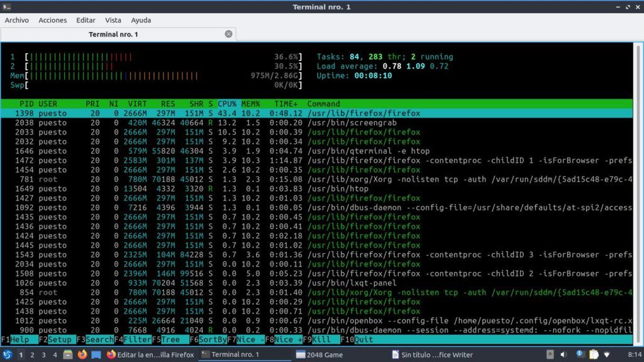This screenshot has width=644, height=362.
Task: Switch to virtual desktop 2
Action: click(x=32, y=355)
